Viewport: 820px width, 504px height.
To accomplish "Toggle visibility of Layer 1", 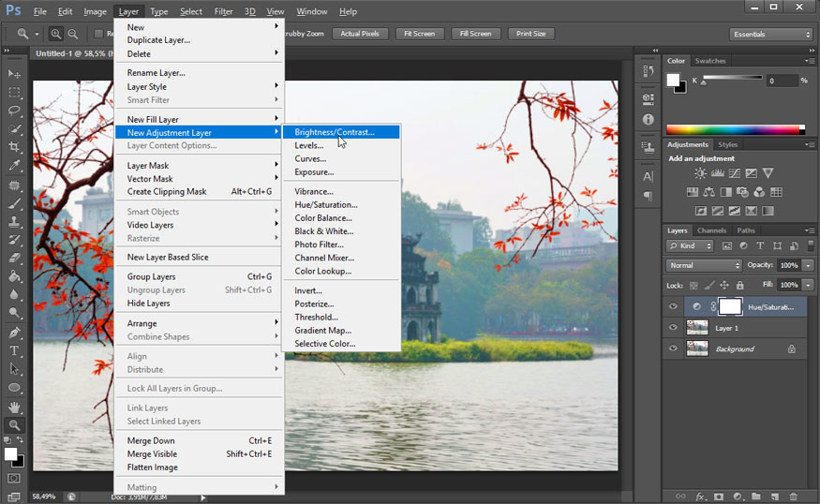I will (x=673, y=328).
